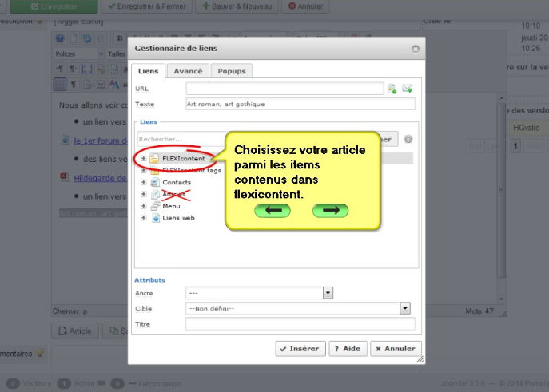
Task: Expand the FLEXIcontent tree node
Action: coord(144,158)
